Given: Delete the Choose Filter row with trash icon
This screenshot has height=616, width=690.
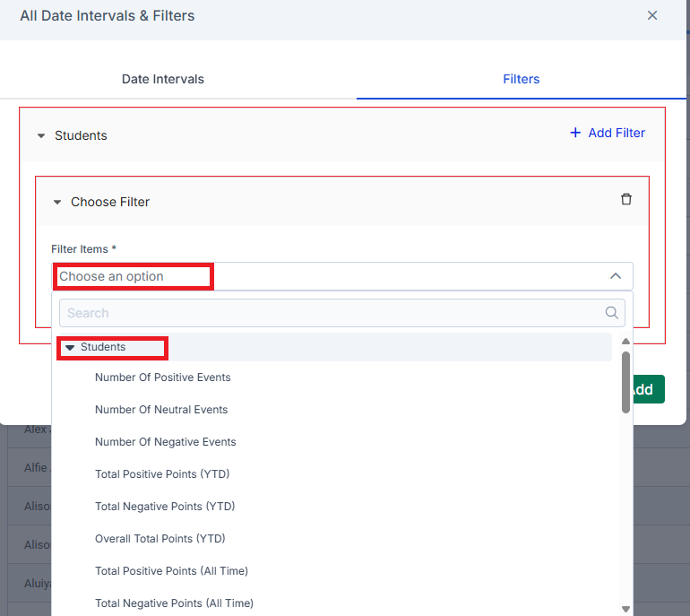Looking at the screenshot, I should coord(625,199).
